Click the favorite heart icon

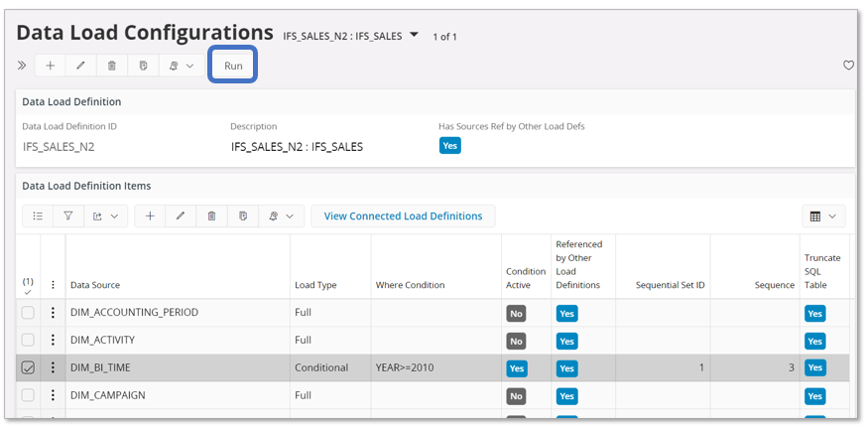coord(848,66)
